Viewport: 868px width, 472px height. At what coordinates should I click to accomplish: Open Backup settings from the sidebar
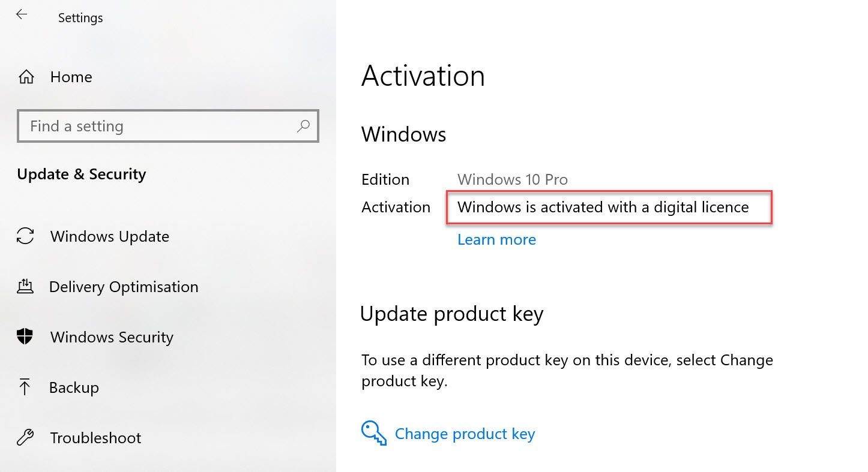[75, 387]
